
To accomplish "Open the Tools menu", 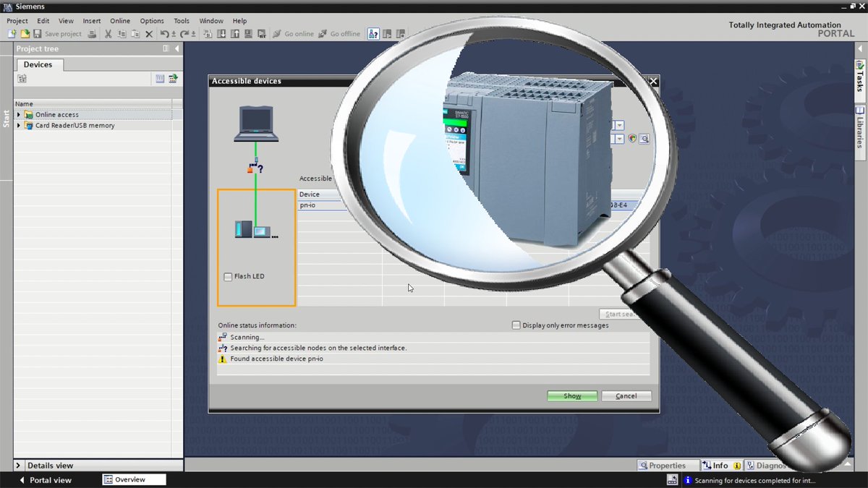I will tap(182, 21).
